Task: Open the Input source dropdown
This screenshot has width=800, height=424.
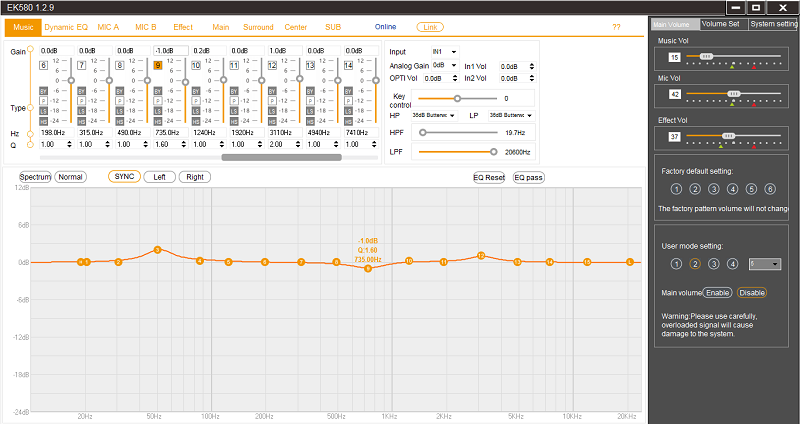Action: click(445, 52)
